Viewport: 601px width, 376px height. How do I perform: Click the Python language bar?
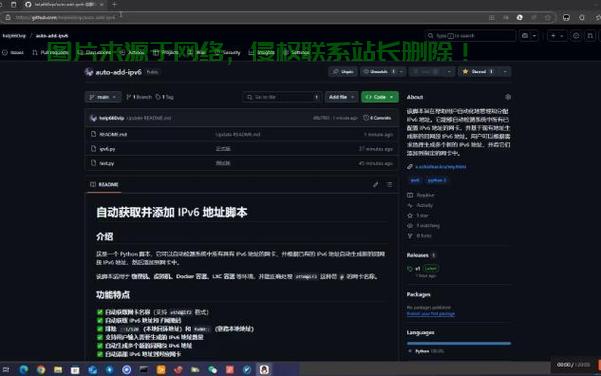coord(459,343)
